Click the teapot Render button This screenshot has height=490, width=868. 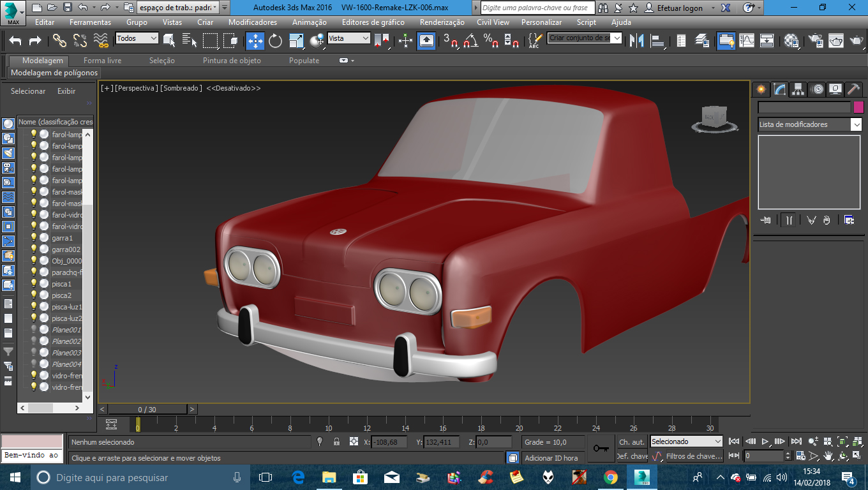856,41
